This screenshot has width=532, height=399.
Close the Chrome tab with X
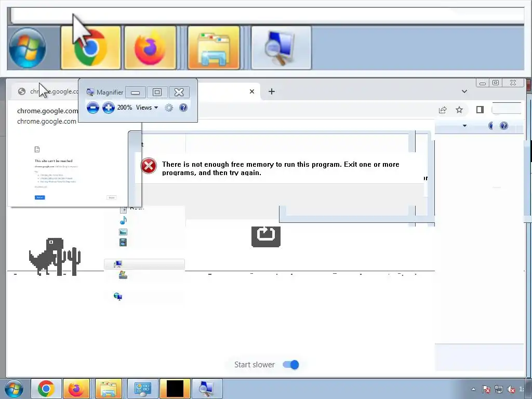pyautogui.click(x=252, y=91)
